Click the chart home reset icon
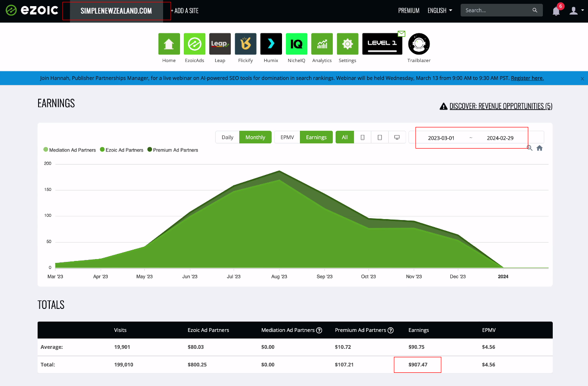The height and width of the screenshot is (386, 588). [x=540, y=148]
